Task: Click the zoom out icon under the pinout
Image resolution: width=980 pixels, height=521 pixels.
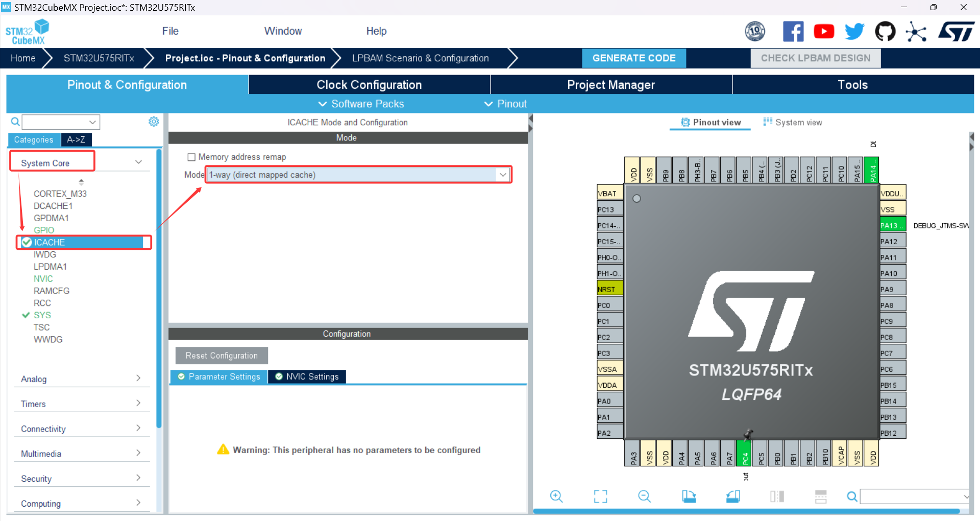Action: click(x=645, y=496)
